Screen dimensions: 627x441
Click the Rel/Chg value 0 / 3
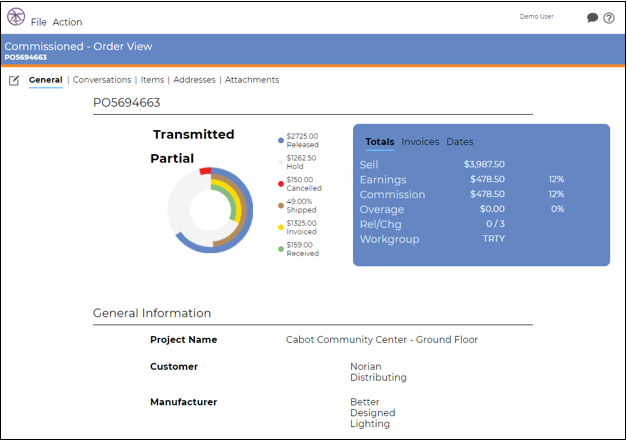tap(495, 223)
